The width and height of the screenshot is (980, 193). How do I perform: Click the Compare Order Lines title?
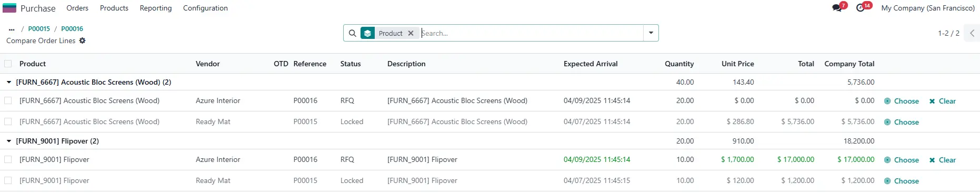[x=41, y=40]
